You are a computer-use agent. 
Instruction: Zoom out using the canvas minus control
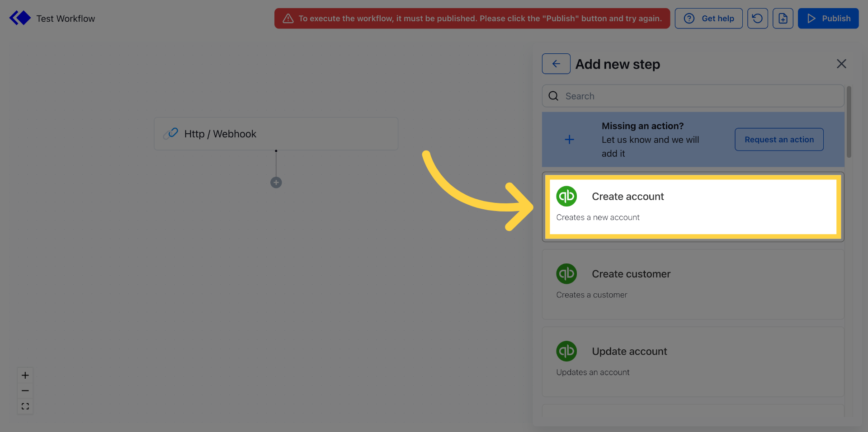(x=25, y=390)
